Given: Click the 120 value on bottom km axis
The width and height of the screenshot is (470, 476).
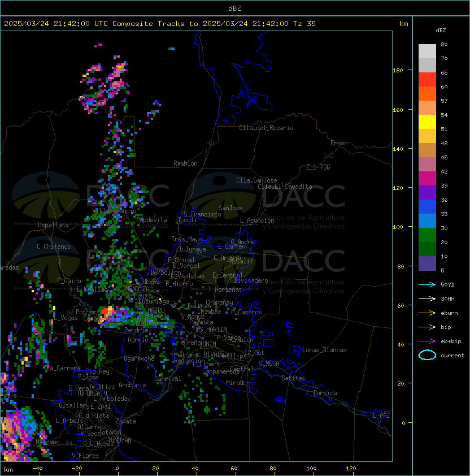Looking at the screenshot, I should point(351,469).
